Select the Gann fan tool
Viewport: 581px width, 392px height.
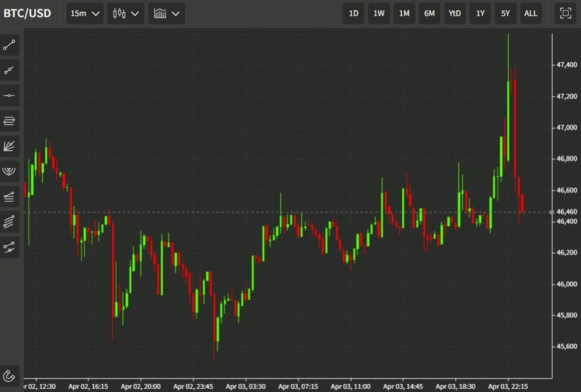coord(10,146)
